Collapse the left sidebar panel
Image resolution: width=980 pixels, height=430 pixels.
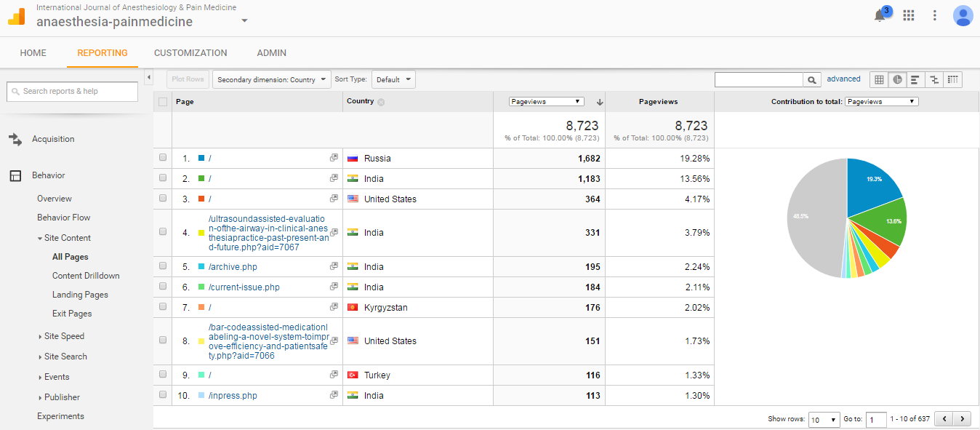pos(148,77)
